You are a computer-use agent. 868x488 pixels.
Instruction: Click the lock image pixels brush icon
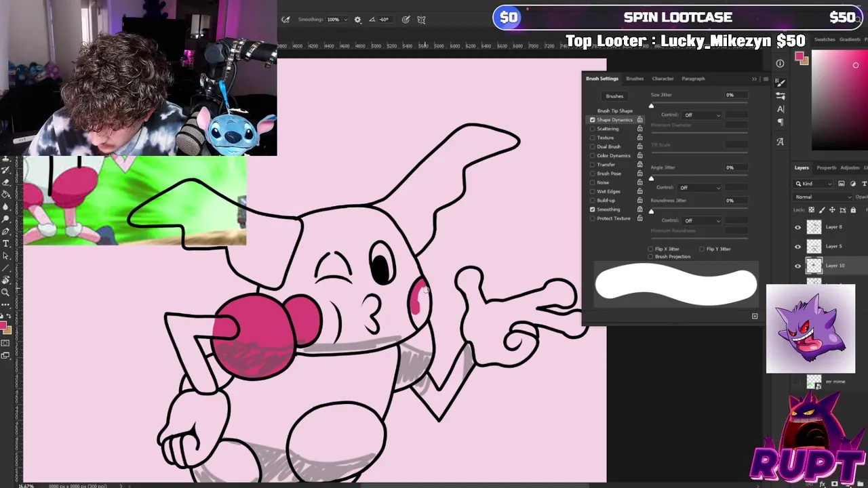821,210
